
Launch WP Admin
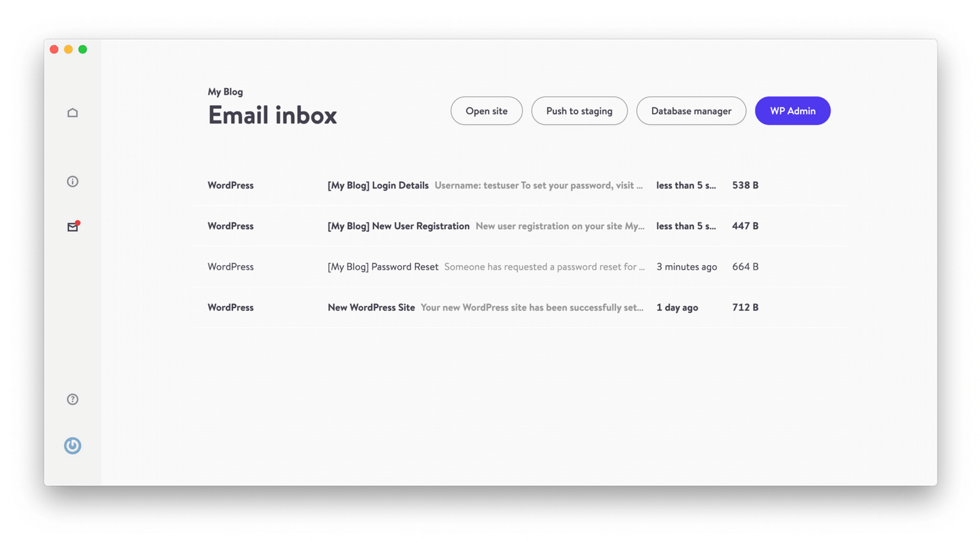click(793, 111)
